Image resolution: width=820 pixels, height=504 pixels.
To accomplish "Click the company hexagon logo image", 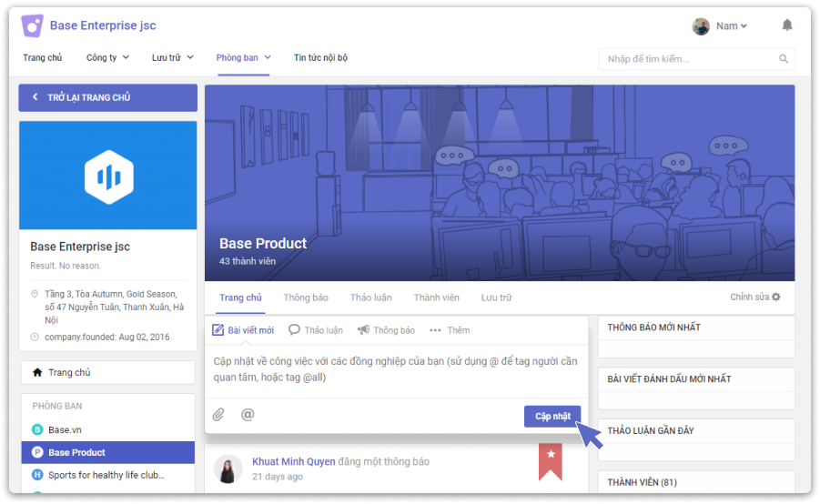I will pos(109,176).
